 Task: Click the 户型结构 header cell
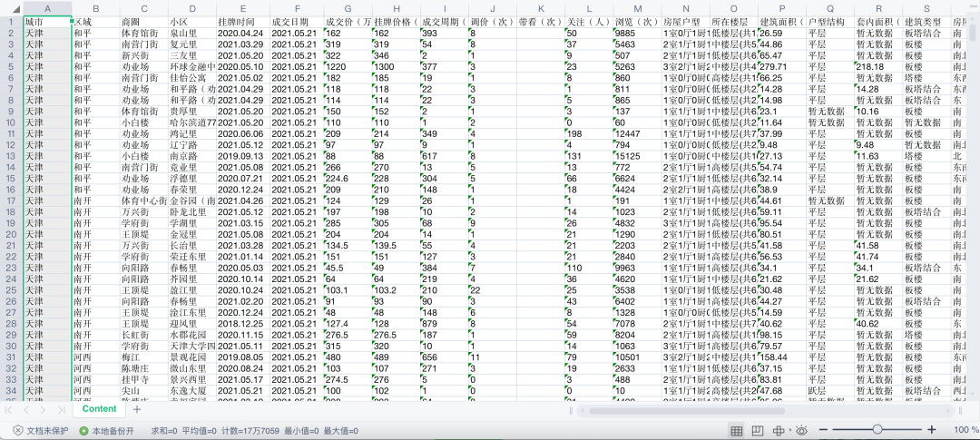[830, 22]
